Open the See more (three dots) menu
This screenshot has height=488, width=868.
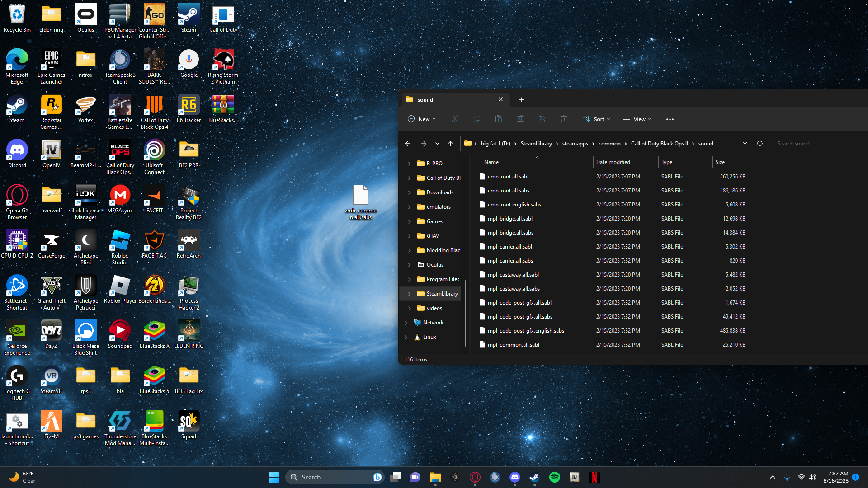(x=670, y=119)
